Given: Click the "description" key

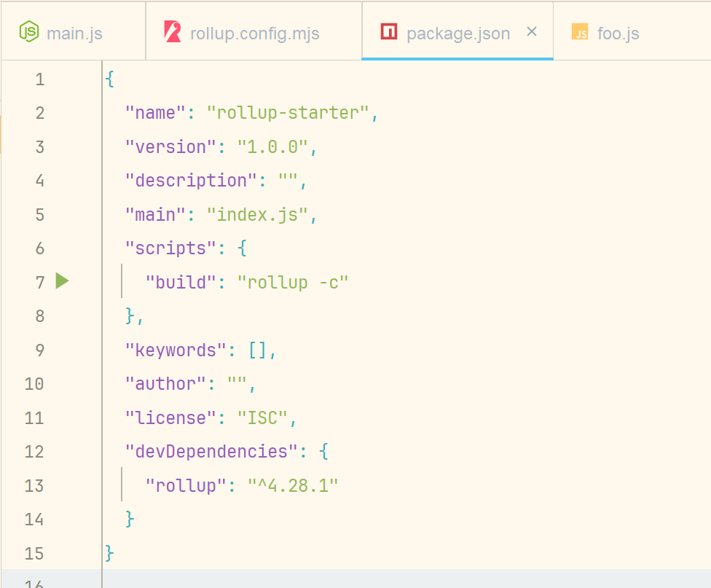Looking at the screenshot, I should click(x=191, y=181).
